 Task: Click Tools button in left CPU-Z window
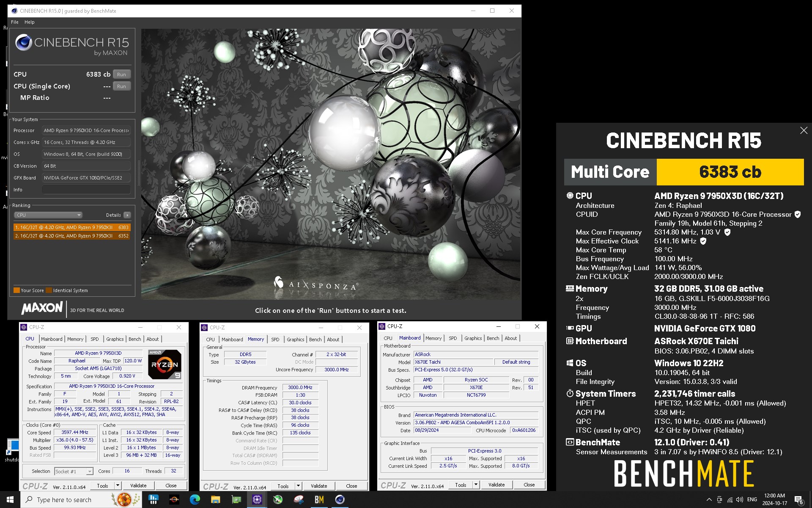pyautogui.click(x=103, y=486)
